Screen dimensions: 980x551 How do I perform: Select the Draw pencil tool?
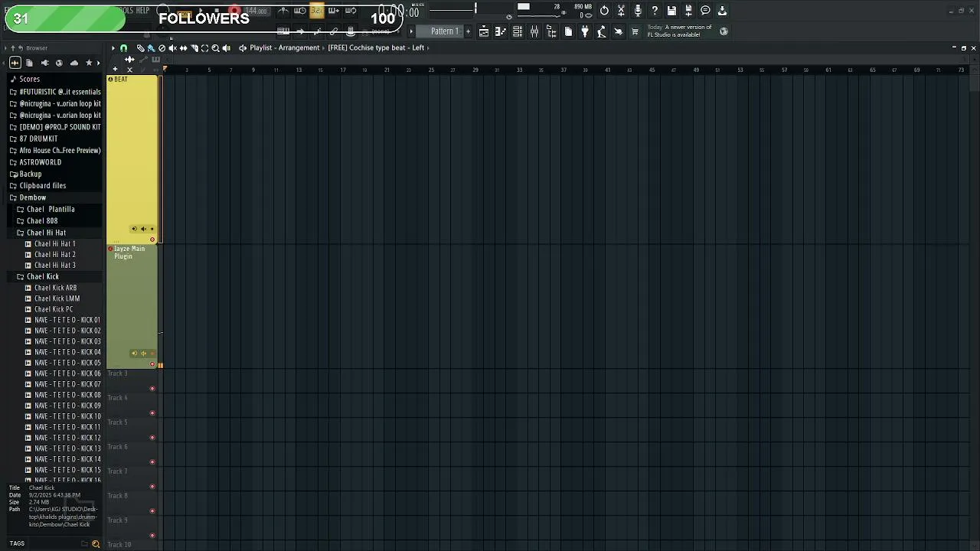point(140,48)
